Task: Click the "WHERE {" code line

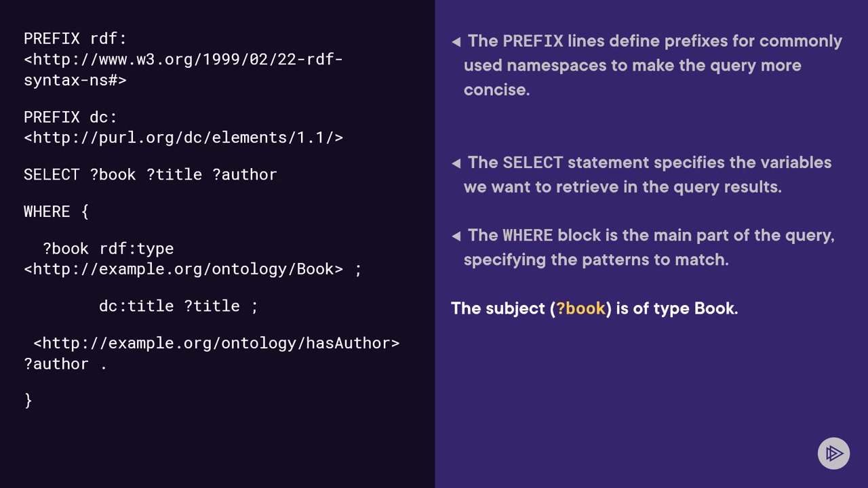Action: (56, 211)
